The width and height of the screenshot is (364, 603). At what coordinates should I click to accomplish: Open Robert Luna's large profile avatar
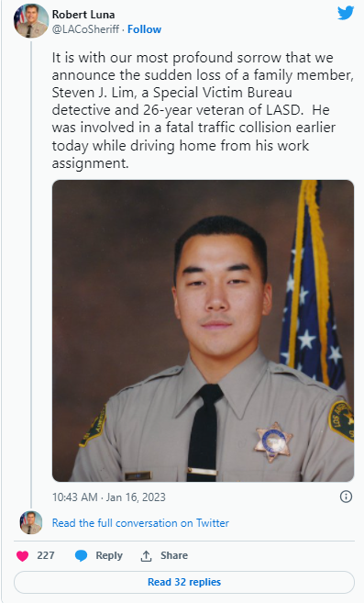[x=30, y=21]
